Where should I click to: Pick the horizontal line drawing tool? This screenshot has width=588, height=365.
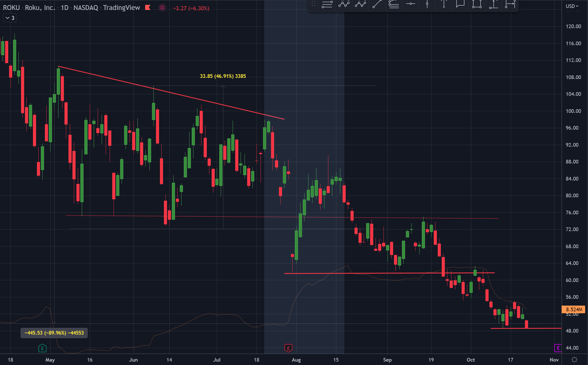[x=410, y=4]
